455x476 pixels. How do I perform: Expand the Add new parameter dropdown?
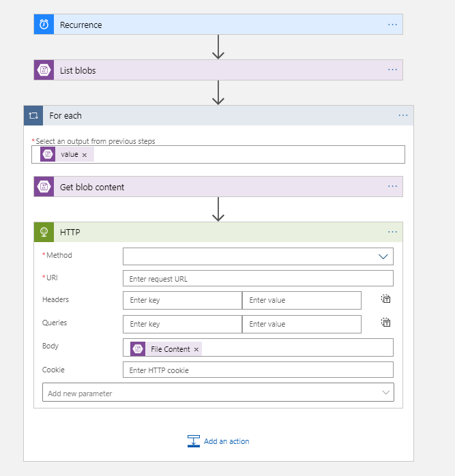[386, 392]
